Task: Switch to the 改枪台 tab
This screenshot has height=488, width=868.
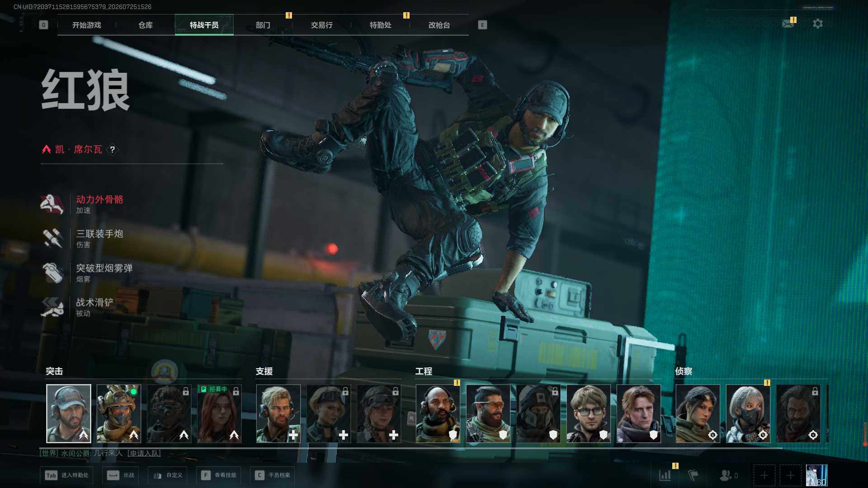Action: click(x=439, y=25)
